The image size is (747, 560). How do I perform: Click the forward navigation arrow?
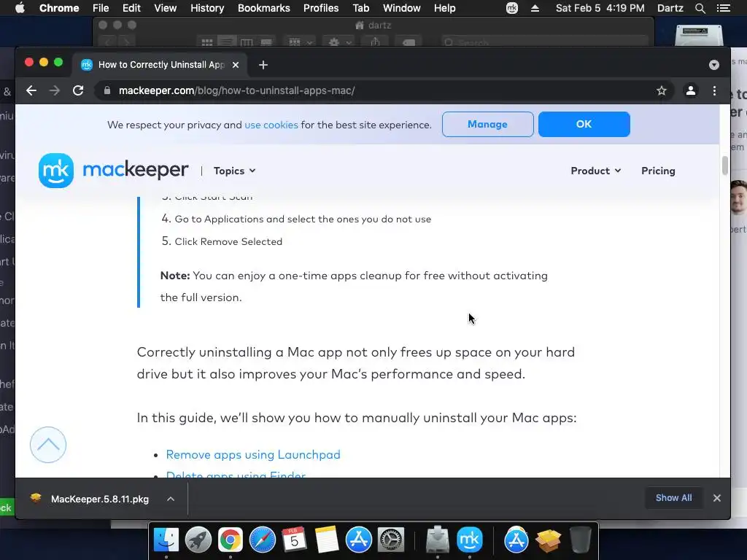(x=55, y=90)
